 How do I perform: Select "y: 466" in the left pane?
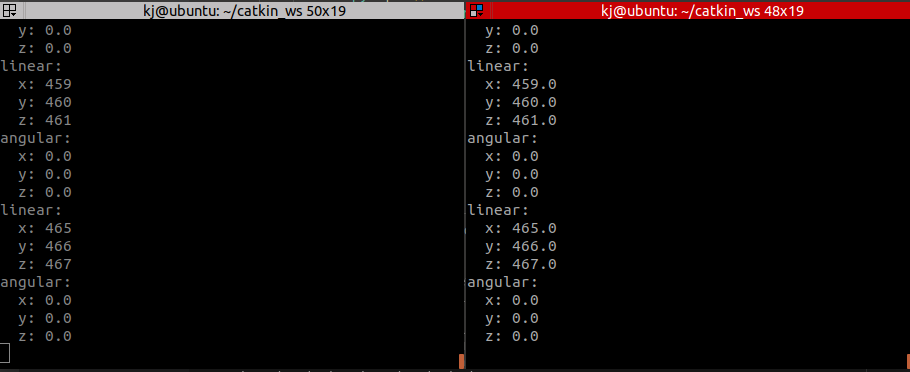tap(45, 246)
